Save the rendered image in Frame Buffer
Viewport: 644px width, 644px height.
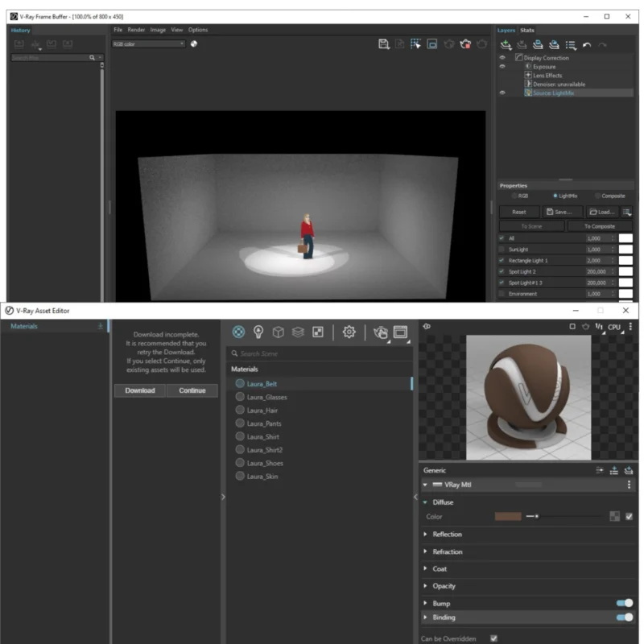382,46
